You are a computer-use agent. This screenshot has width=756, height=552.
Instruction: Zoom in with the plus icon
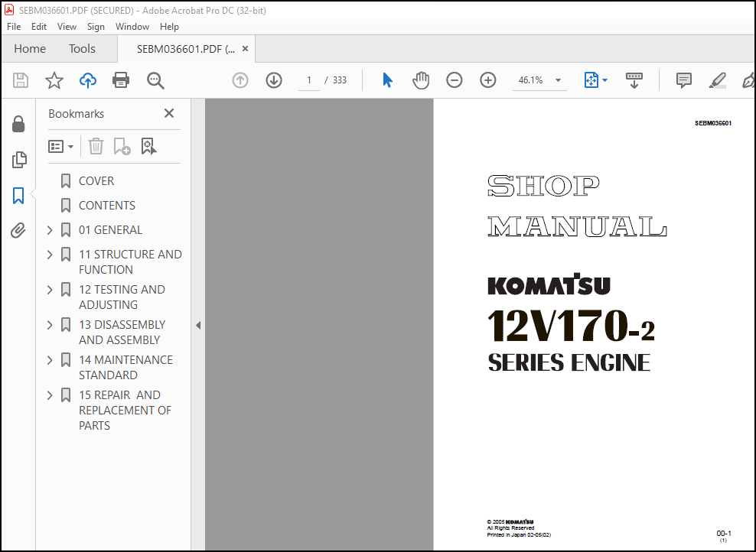point(488,80)
